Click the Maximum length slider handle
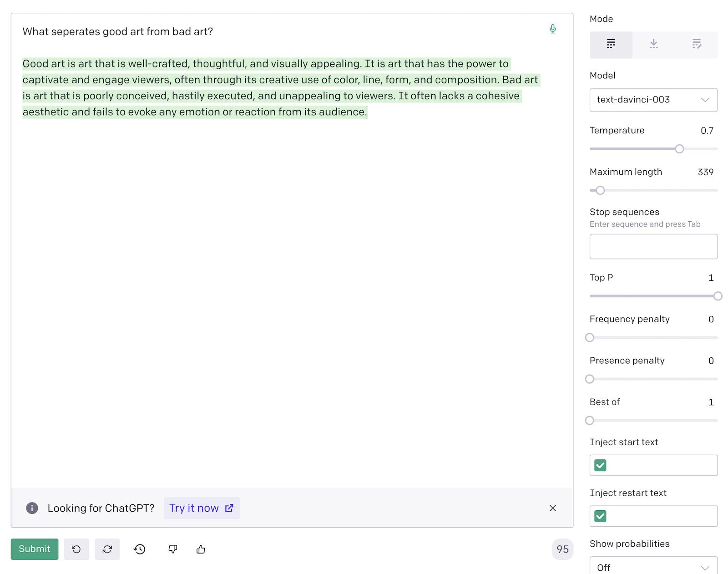The height and width of the screenshot is (574, 728). point(600,190)
